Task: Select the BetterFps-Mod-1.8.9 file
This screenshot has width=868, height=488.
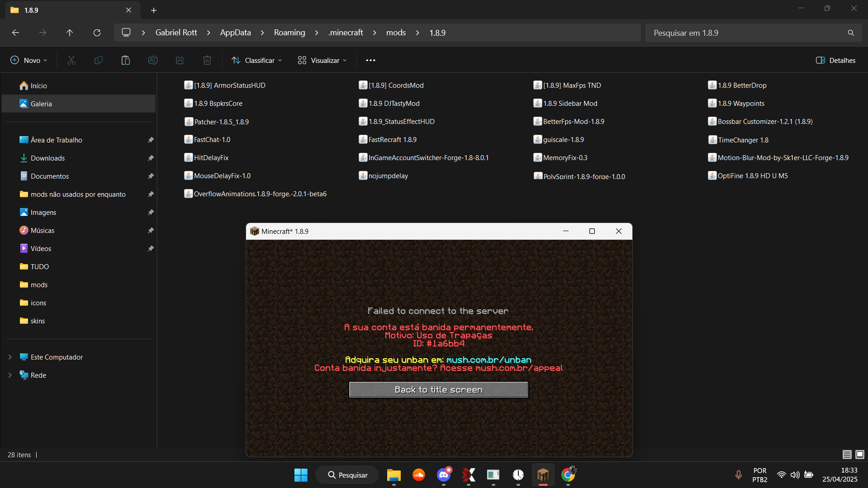Action: coord(569,121)
